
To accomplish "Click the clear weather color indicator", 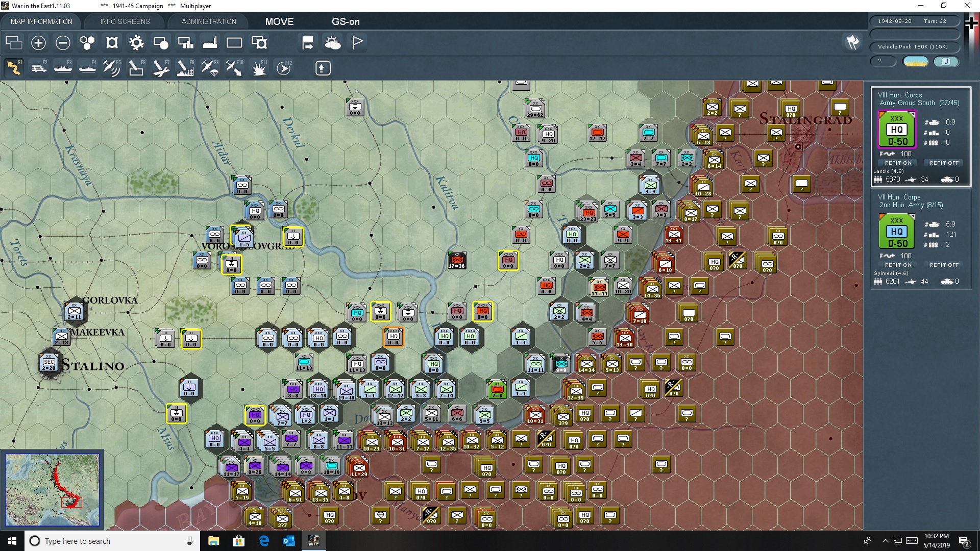I will (916, 61).
